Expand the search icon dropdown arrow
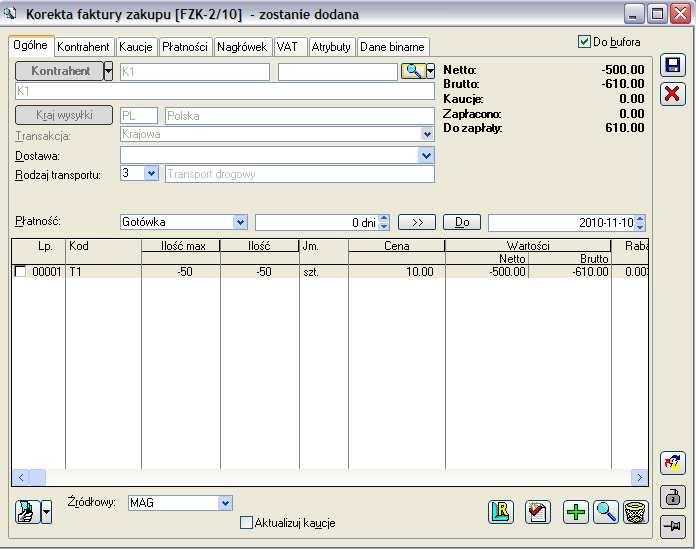696x549 pixels. point(430,71)
